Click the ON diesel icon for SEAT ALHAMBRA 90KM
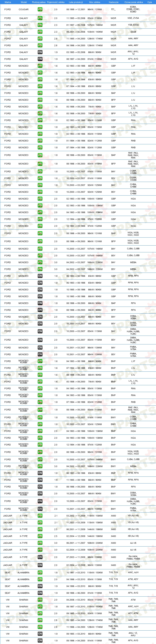Viewport: 156px width, 644px height. (x=40, y=586)
